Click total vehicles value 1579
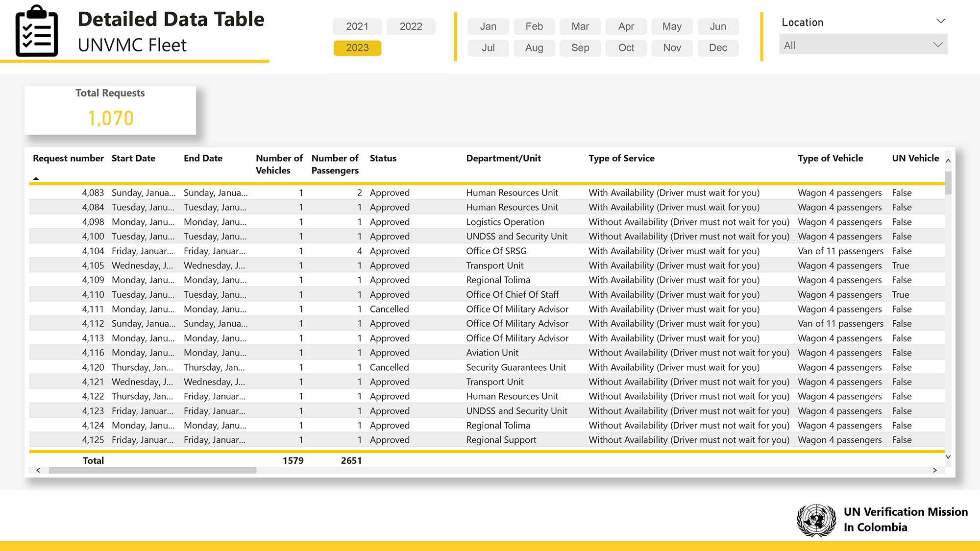 293,460
